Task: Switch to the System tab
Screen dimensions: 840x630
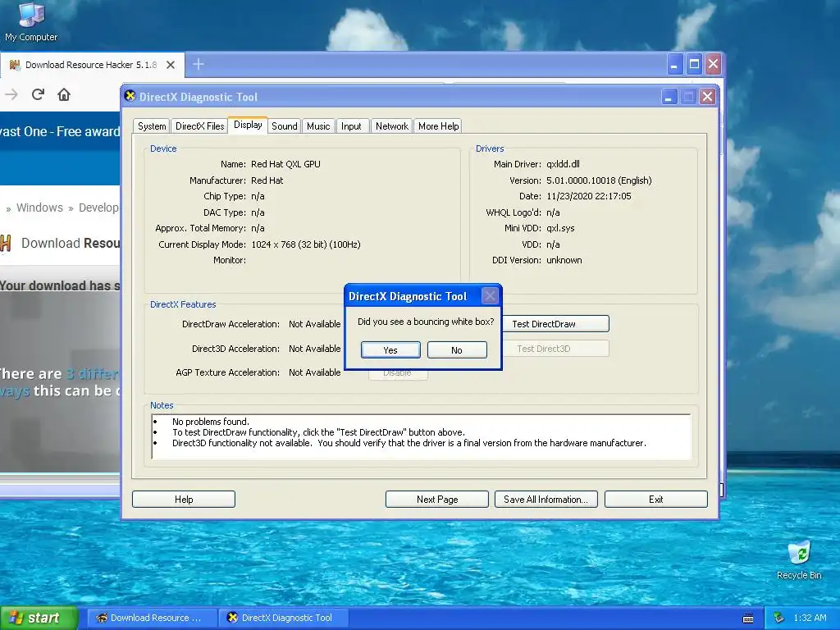Action: pyautogui.click(x=152, y=126)
